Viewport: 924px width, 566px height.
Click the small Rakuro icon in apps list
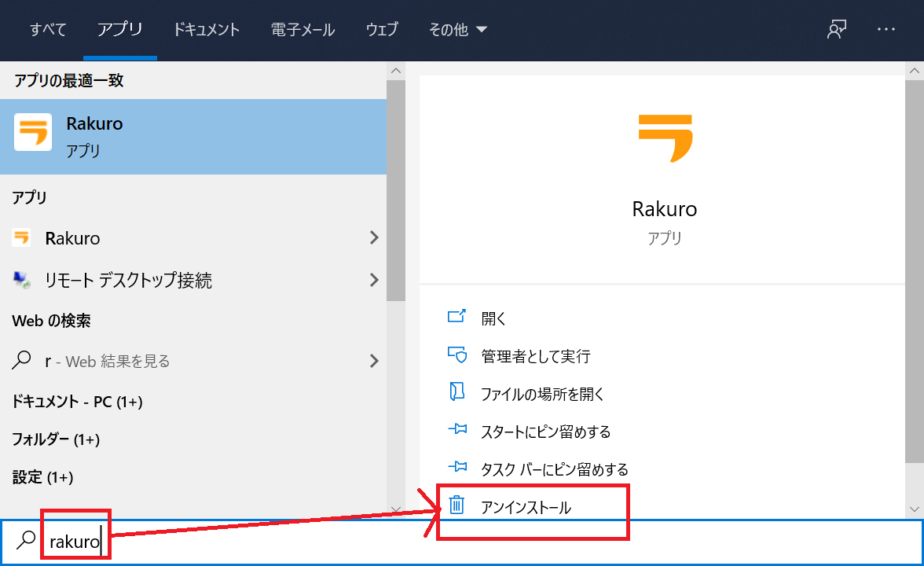[21, 237]
